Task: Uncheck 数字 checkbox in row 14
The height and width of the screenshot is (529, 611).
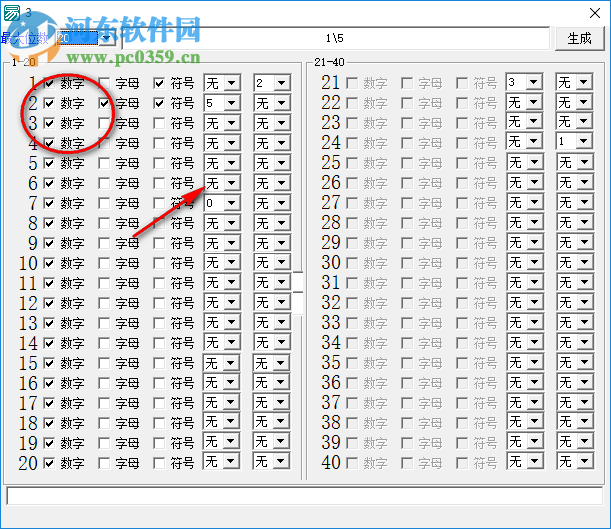Action: (x=49, y=343)
